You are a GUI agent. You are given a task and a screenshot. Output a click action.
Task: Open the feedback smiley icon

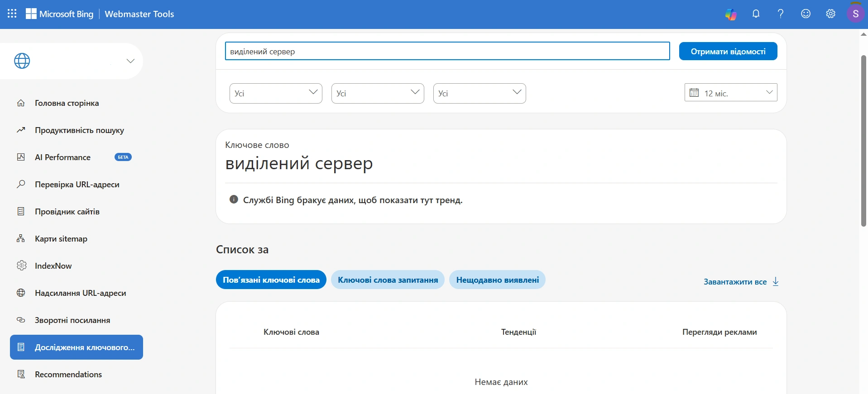806,14
